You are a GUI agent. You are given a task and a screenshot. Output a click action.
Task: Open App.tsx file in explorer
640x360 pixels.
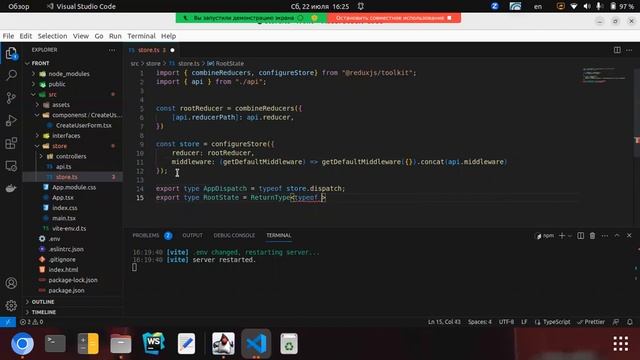(63, 198)
